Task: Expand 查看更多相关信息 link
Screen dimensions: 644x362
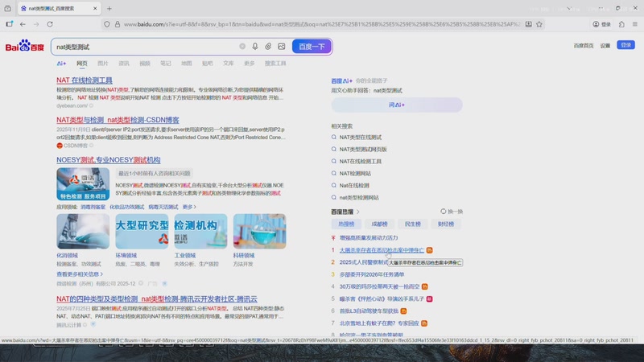Action: point(80,274)
